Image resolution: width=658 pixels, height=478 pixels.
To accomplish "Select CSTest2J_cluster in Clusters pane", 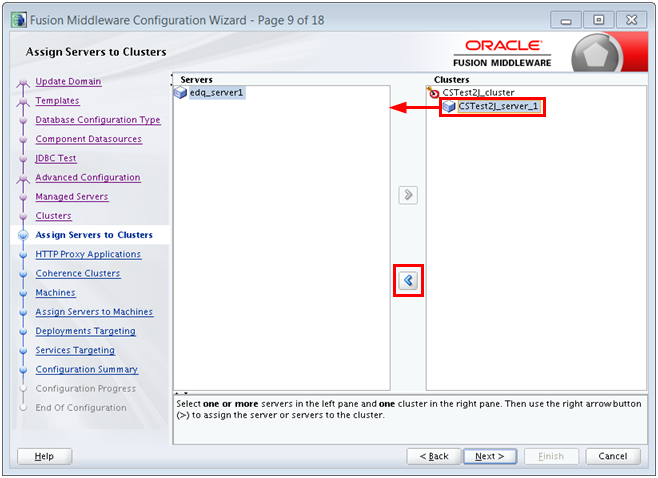I will [x=478, y=93].
